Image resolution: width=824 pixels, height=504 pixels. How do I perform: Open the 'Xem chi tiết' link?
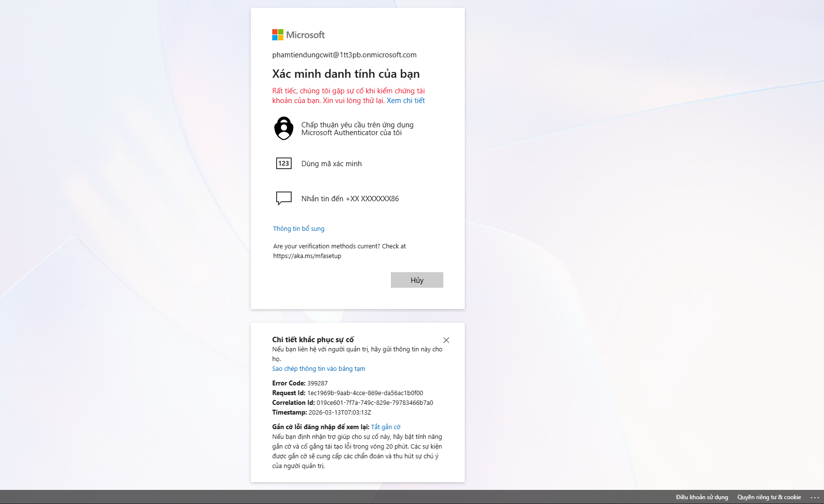(x=405, y=101)
